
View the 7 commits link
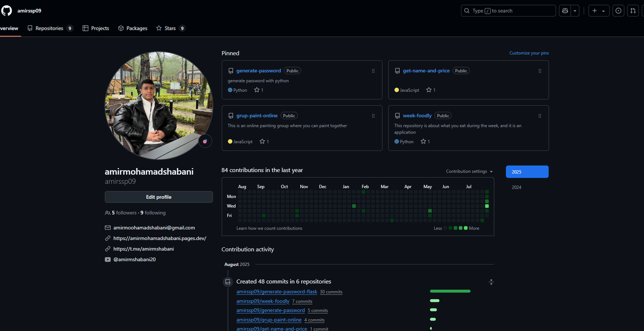302,301
